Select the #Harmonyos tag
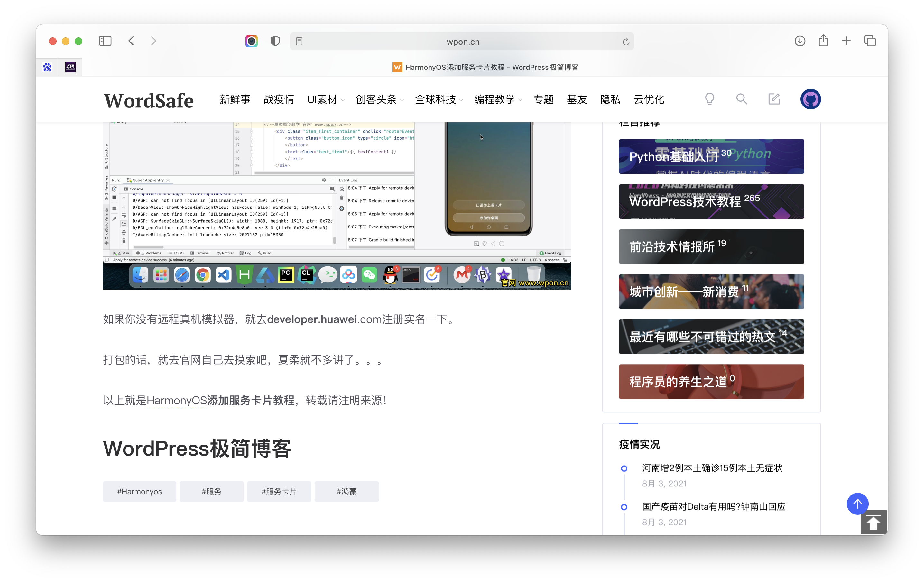Image resolution: width=924 pixels, height=583 pixels. 139,491
